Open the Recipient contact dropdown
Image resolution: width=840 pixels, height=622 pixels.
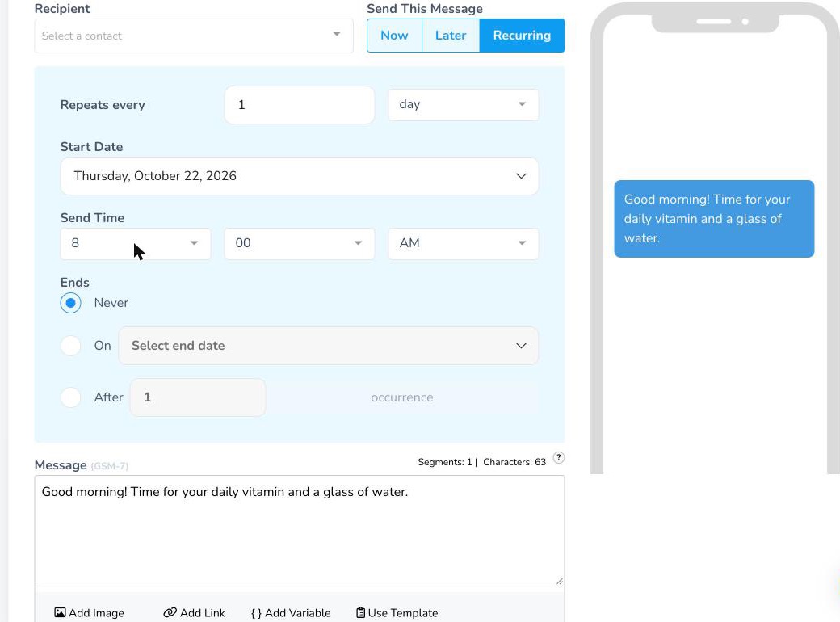[193, 36]
